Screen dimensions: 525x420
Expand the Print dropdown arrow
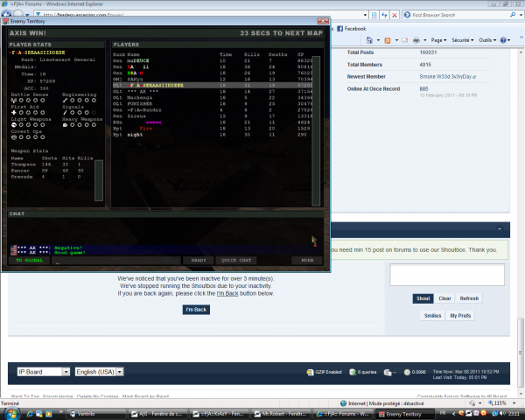tap(425, 40)
